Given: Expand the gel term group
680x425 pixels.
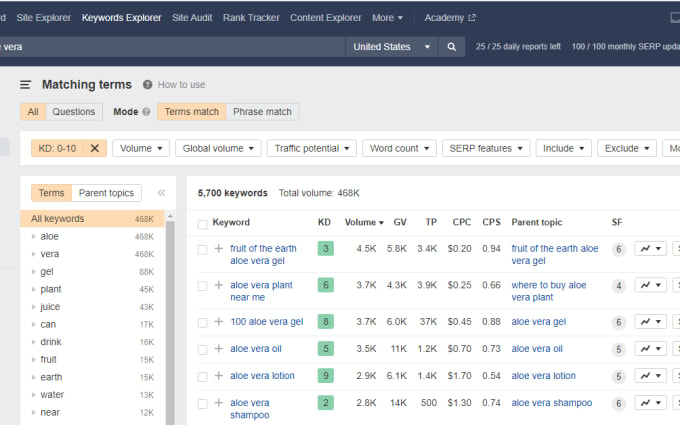Looking at the screenshot, I should click(33, 272).
